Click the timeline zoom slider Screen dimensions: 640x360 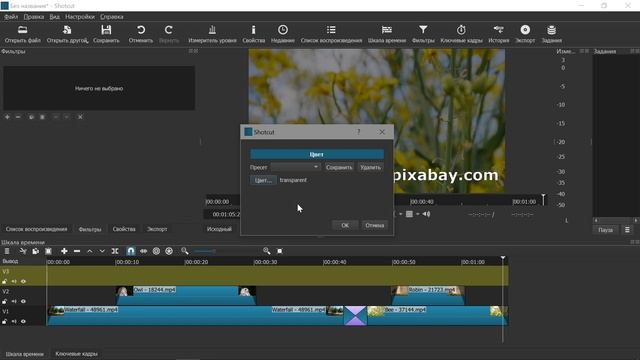point(227,251)
